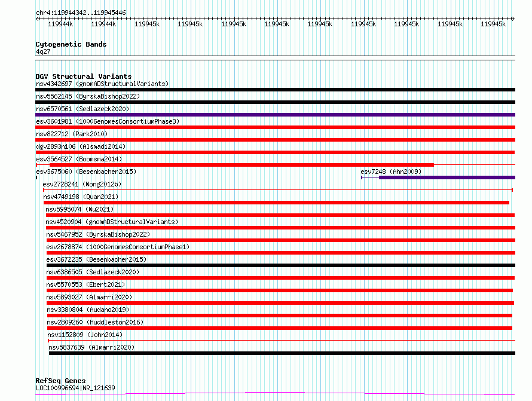The image size is (532, 401).
Task: Select the Cytogenetic Bands track heading
Action: tap(71, 44)
